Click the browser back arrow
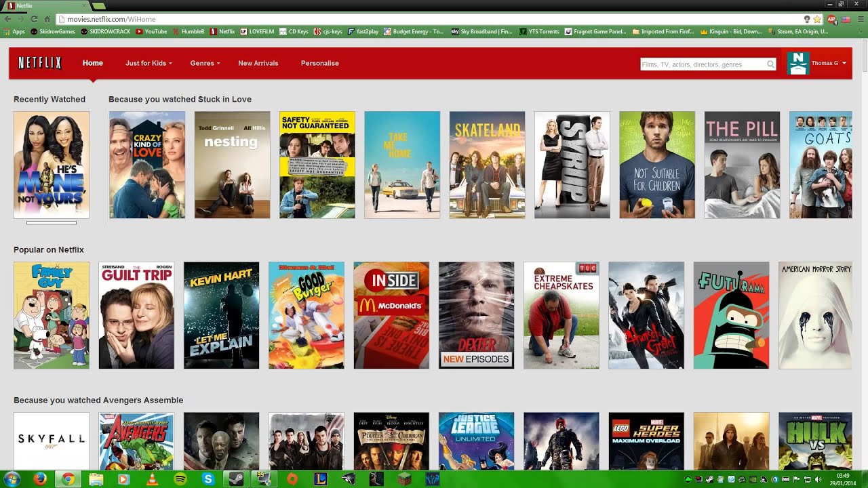 tap(7, 20)
